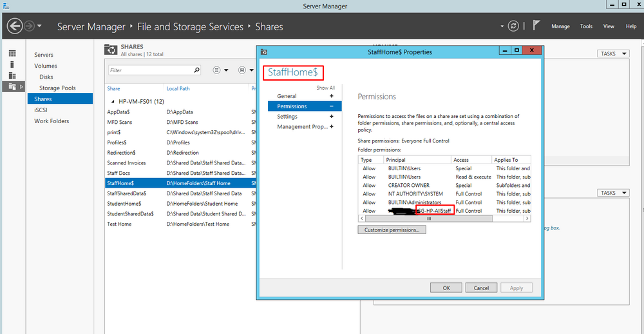
Task: Open the Help menu
Action: [x=631, y=26]
